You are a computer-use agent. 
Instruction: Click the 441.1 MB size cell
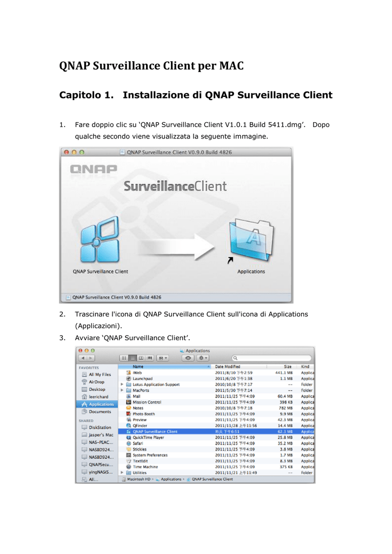(284, 373)
